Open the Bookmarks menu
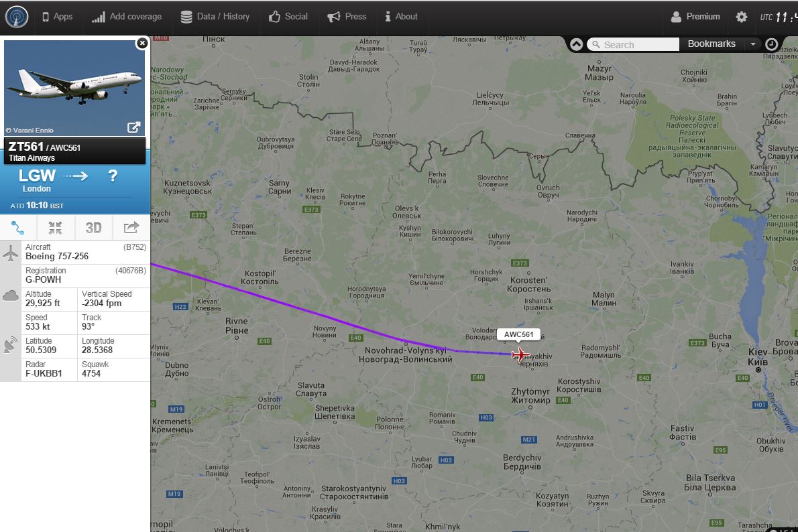Viewport: 798px width, 532px height. tap(711, 44)
